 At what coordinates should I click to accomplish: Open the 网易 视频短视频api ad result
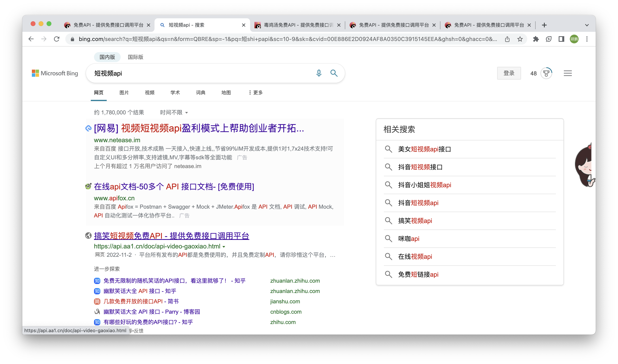[x=199, y=128]
